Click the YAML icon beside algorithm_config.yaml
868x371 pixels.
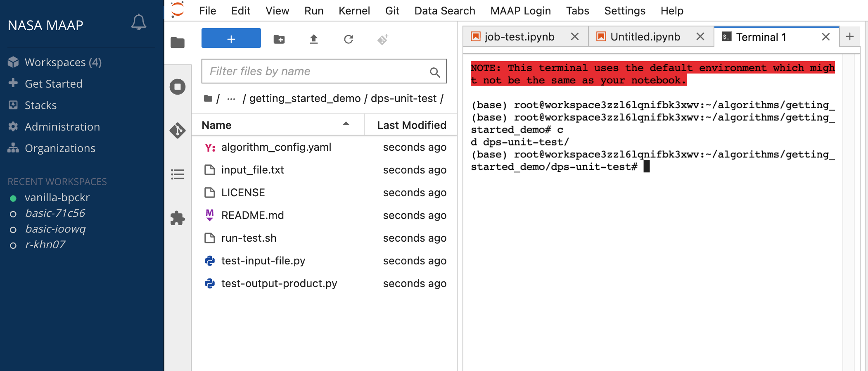tap(210, 147)
